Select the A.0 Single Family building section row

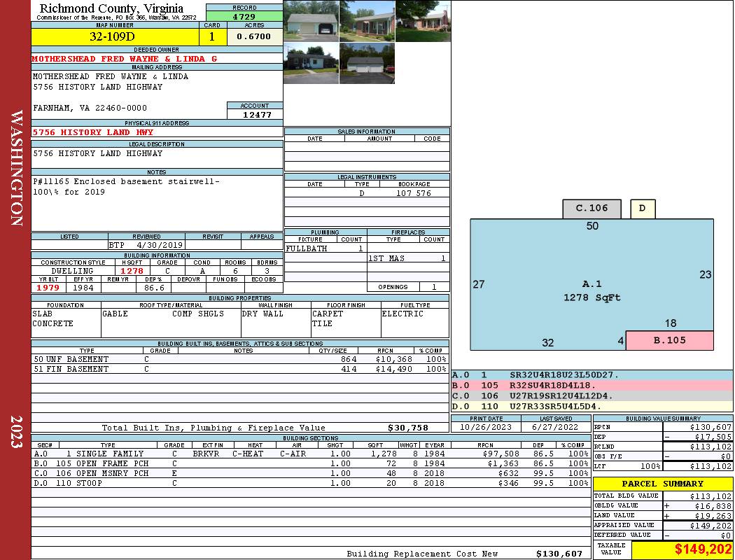click(x=309, y=454)
